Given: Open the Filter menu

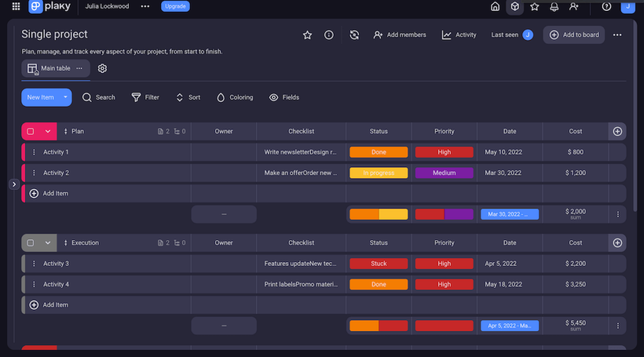Looking at the screenshot, I should [145, 97].
